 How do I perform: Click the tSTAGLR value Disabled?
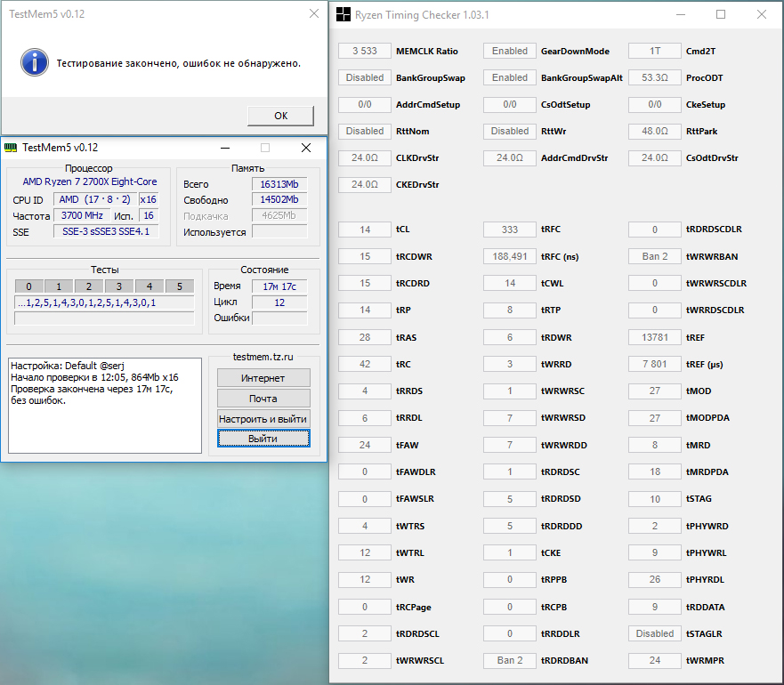654,633
